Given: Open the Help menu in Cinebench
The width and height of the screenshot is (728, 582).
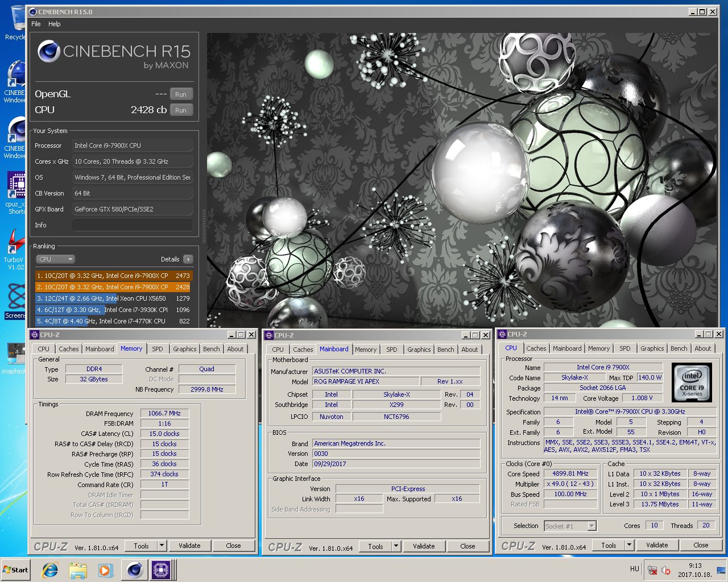Looking at the screenshot, I should point(55,24).
